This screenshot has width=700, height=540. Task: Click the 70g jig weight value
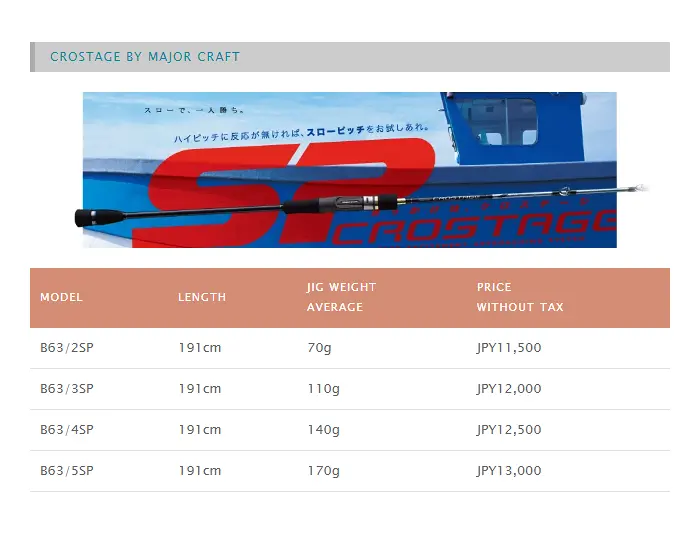(x=319, y=348)
